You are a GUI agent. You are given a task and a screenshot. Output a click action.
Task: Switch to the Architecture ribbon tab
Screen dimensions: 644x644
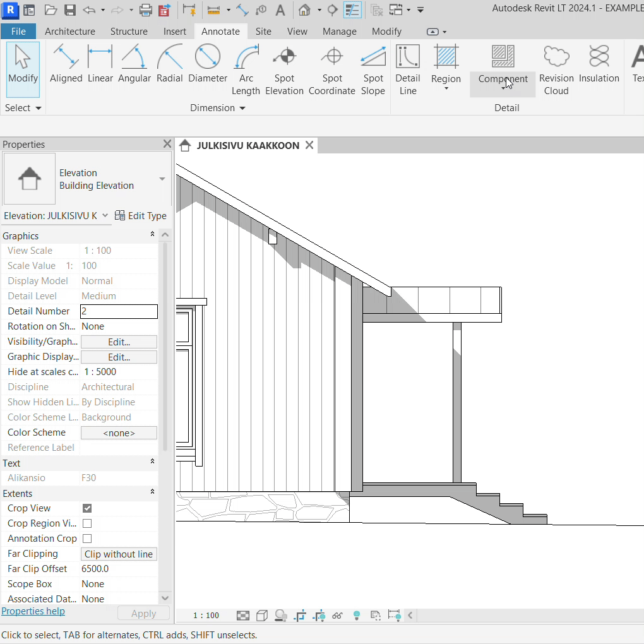pyautogui.click(x=70, y=31)
